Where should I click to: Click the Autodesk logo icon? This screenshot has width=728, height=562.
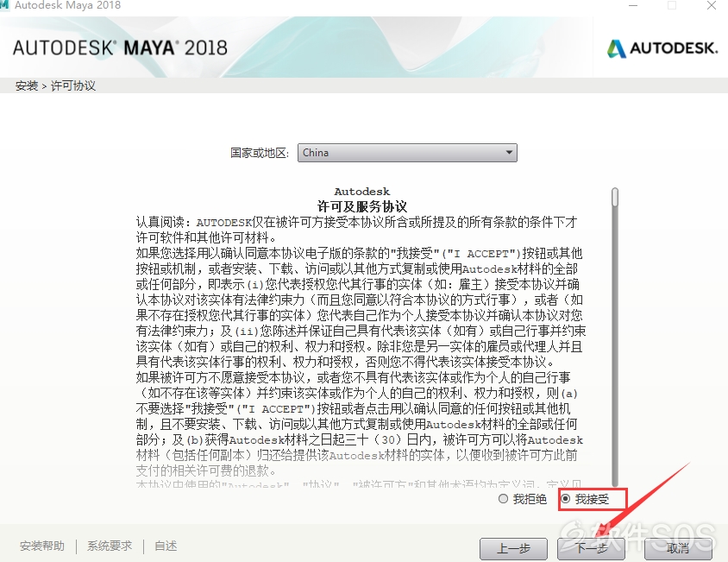pyautogui.click(x=617, y=48)
